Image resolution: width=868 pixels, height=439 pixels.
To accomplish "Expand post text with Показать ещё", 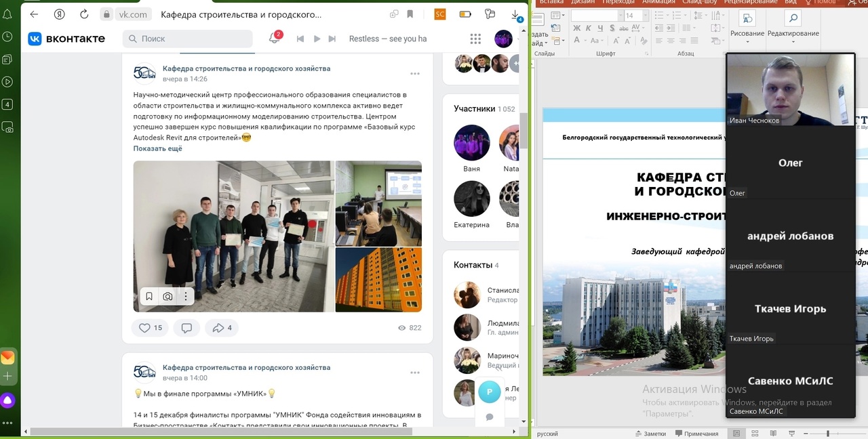I will coord(158,148).
